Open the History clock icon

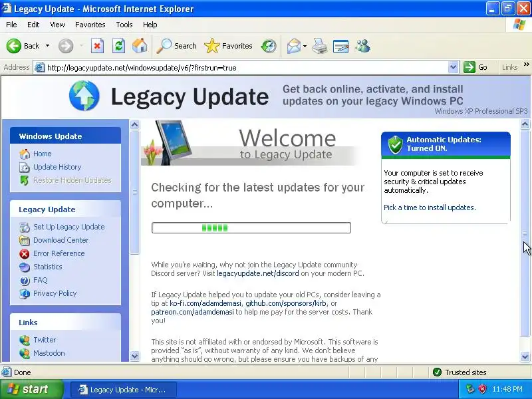269,46
